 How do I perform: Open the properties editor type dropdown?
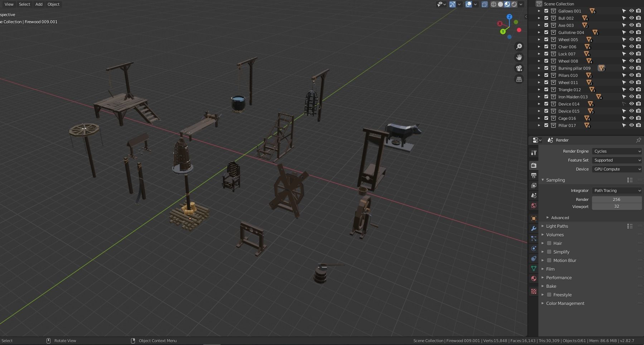coord(537,140)
